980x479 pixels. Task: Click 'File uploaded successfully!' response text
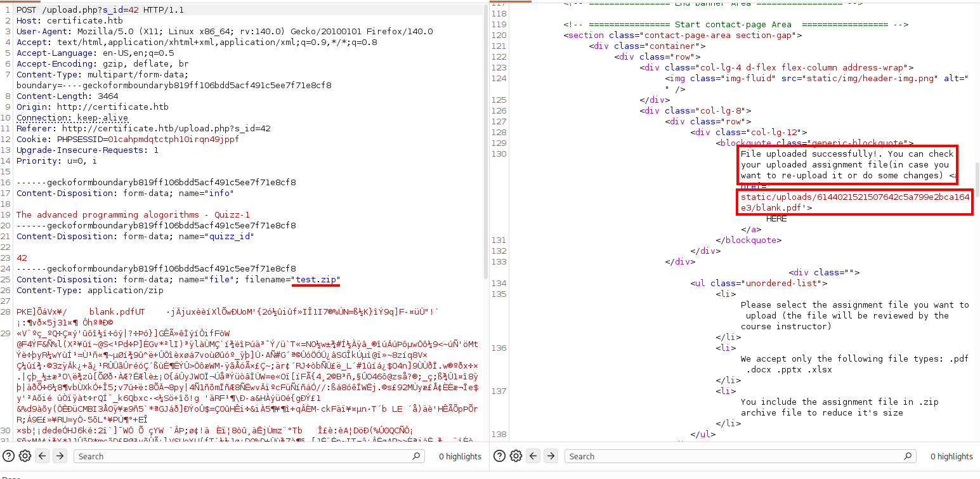811,154
